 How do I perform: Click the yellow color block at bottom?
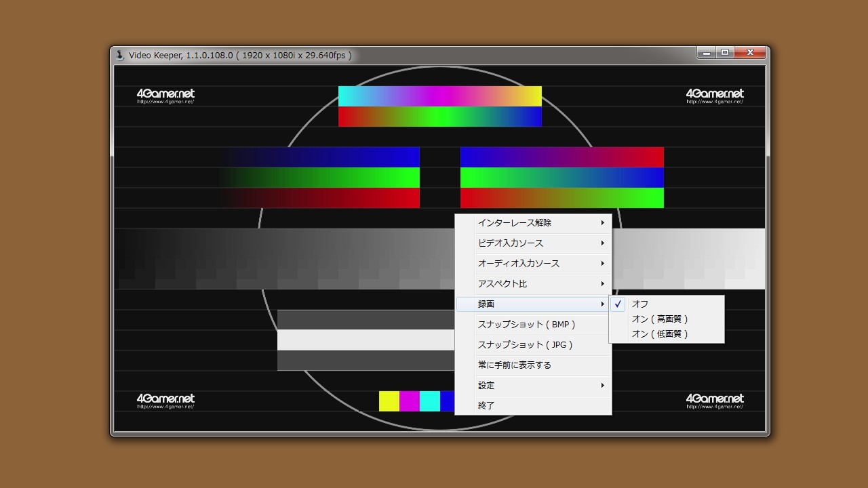point(389,401)
